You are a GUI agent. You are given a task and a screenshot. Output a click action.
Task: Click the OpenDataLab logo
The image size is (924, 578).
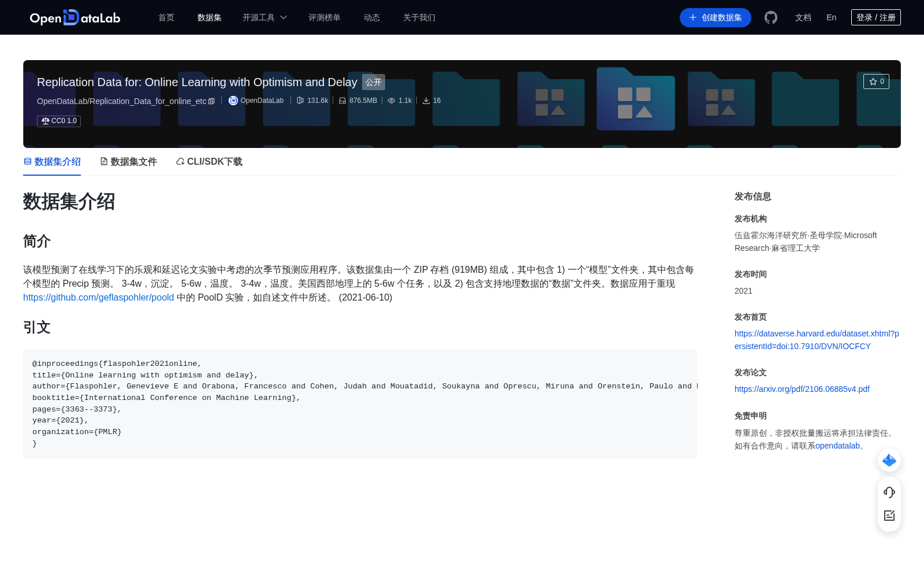(75, 18)
